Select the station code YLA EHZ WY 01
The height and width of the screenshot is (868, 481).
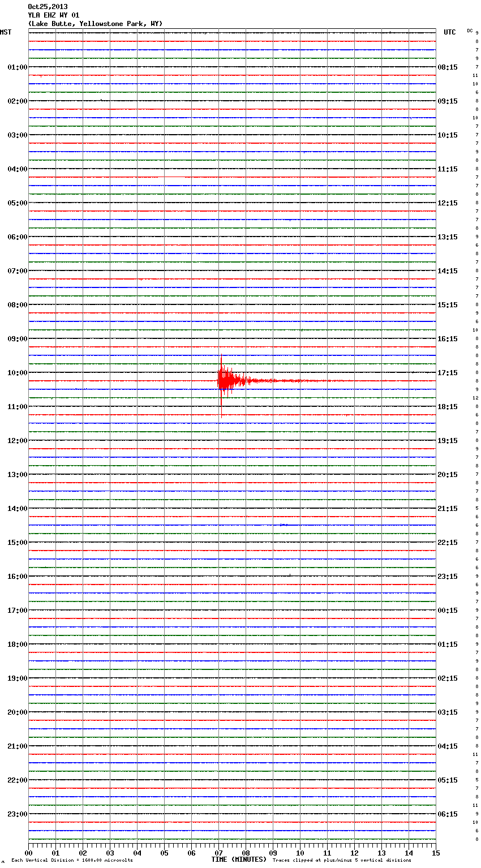54,15
